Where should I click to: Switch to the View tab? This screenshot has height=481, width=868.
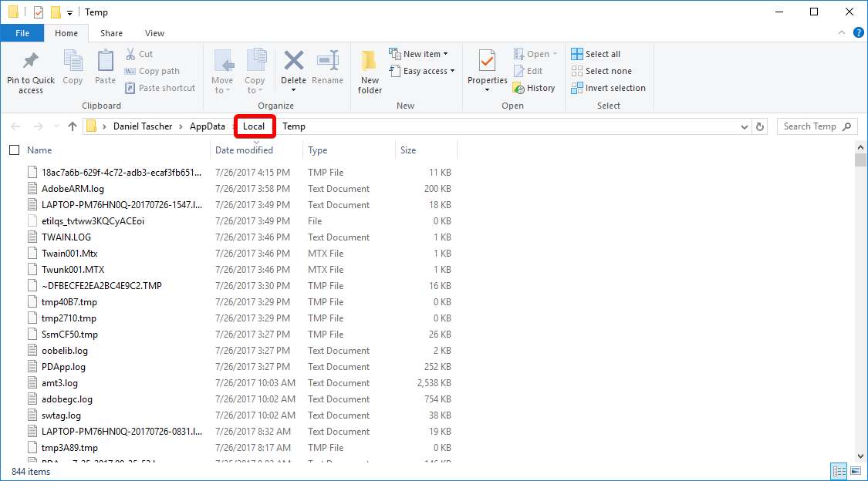154,33
